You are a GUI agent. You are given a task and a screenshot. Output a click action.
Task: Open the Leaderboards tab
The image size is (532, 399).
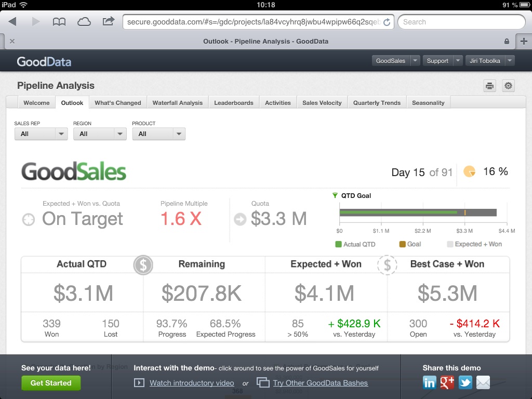tap(234, 103)
